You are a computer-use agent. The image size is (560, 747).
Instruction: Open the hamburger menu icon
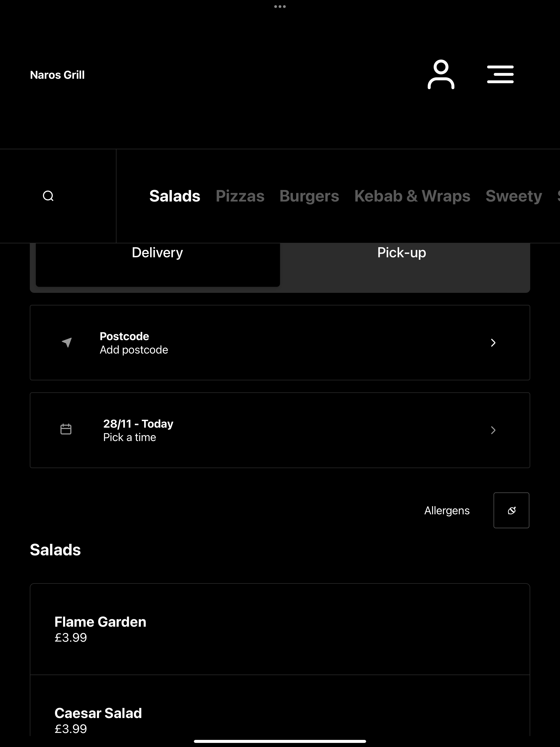[x=500, y=74]
